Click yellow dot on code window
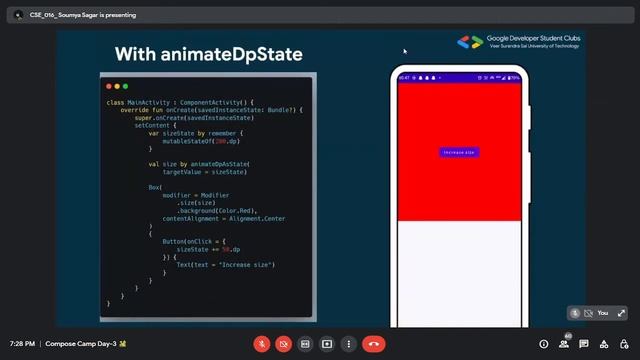Viewport: 640px width, 360px height. click(117, 86)
